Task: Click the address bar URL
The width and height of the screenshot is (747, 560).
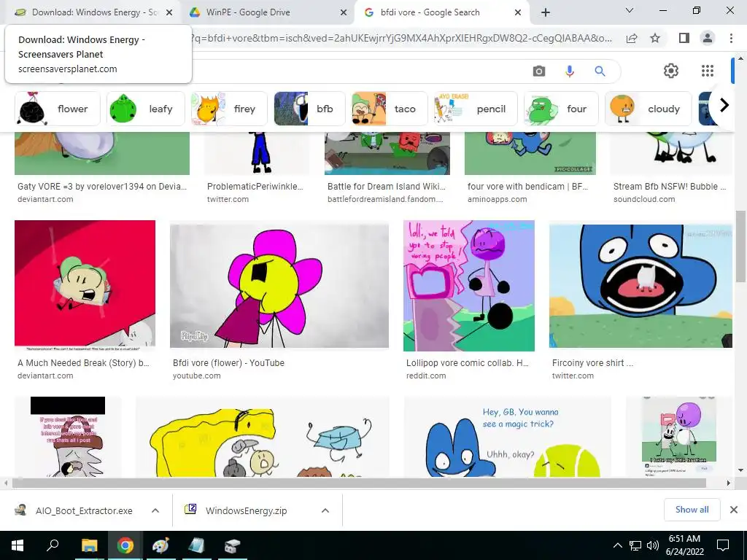Action: 400,38
